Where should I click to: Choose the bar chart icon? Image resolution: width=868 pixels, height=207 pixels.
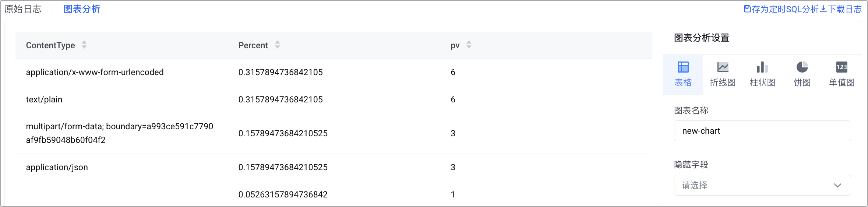[762, 67]
